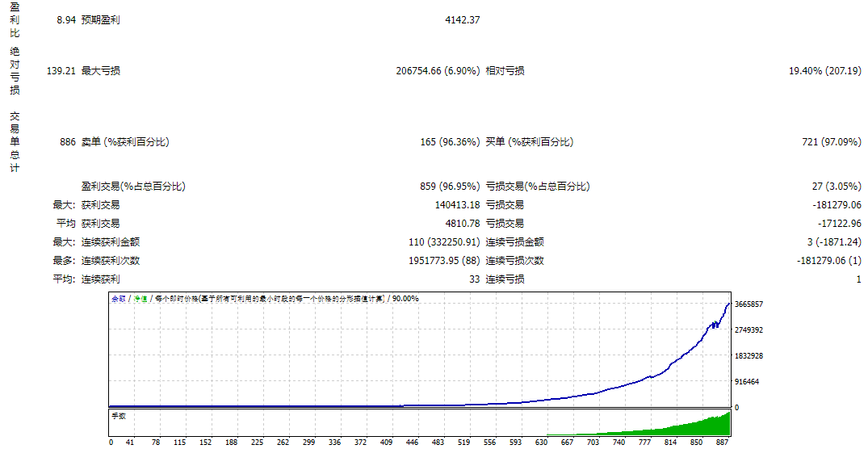Click the 连续亏损 average label

505,279
